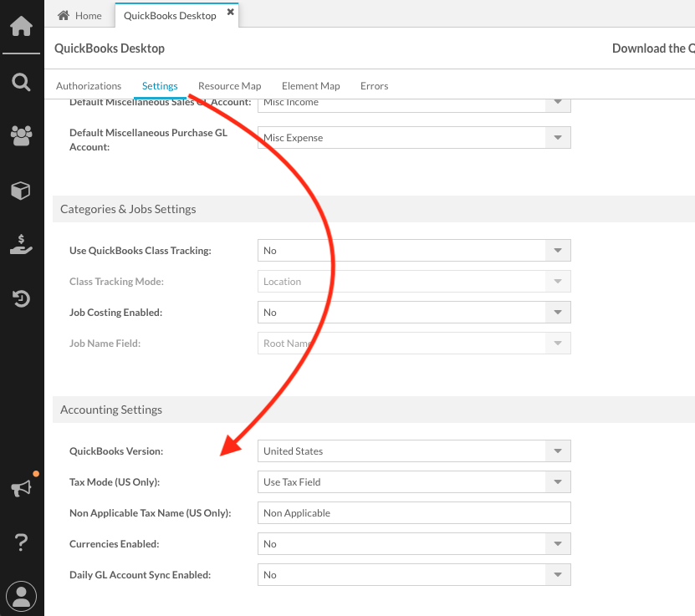Click the 'Tax Mode (US Only):' label
The image size is (695, 616).
(x=115, y=482)
